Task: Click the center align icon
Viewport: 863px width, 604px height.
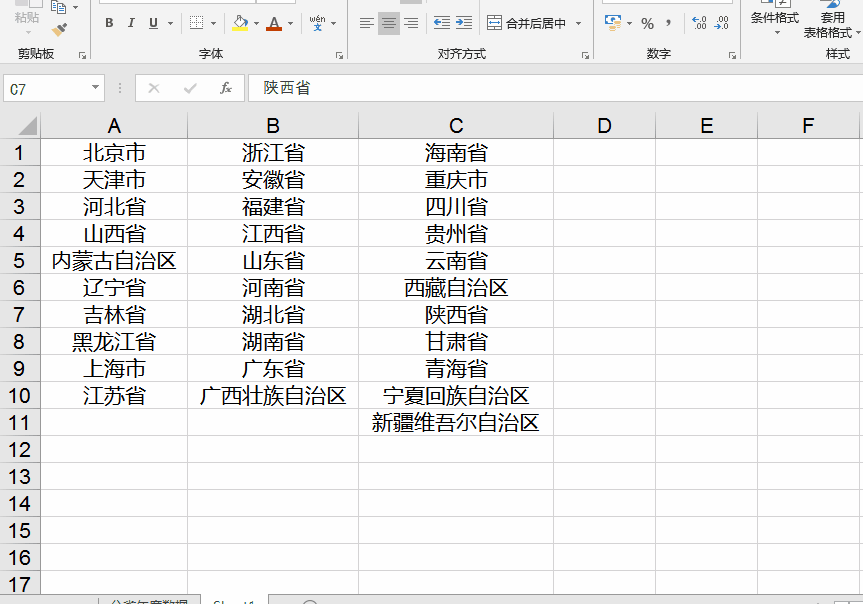Action: point(389,23)
